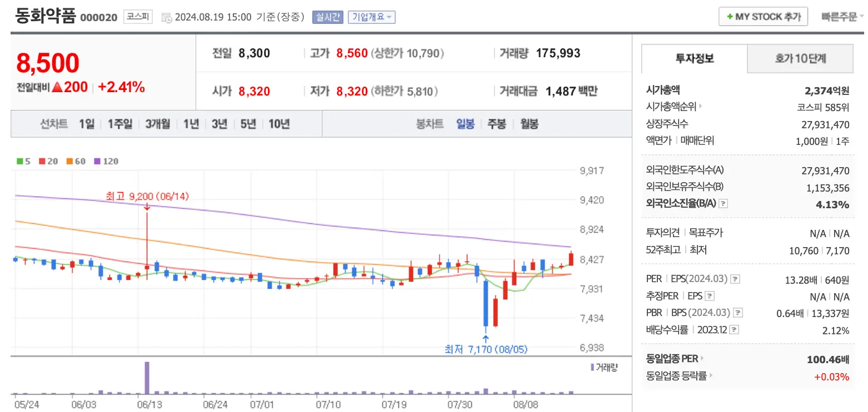
Task: Click green plus icon on MY STOCK 추가
Action: (x=730, y=17)
